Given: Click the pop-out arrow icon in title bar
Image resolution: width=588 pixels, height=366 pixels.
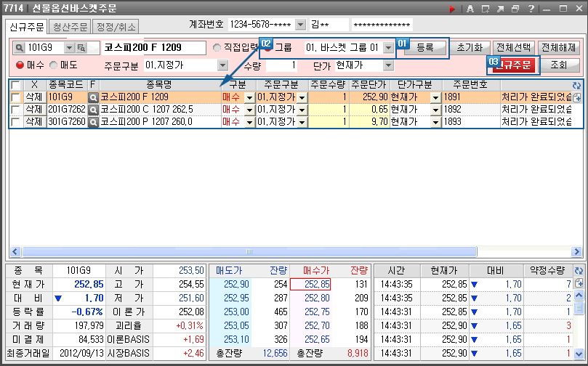Looking at the screenshot, I should 500,9.
